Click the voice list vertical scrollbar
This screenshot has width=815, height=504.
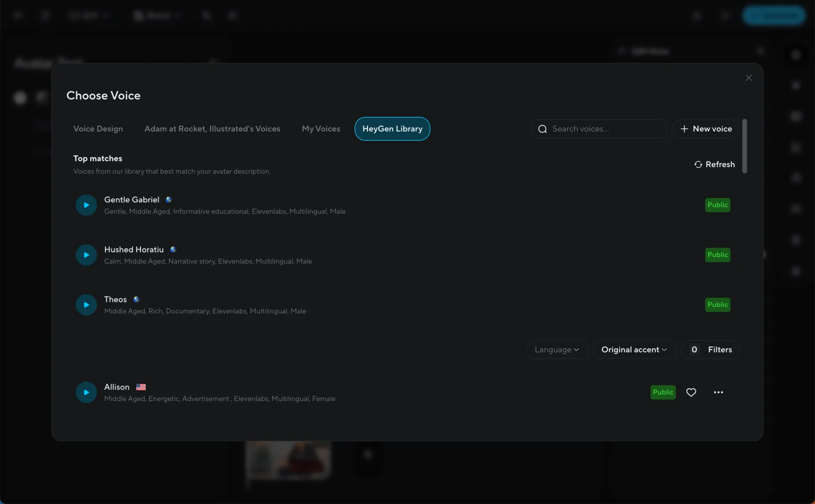[x=745, y=146]
